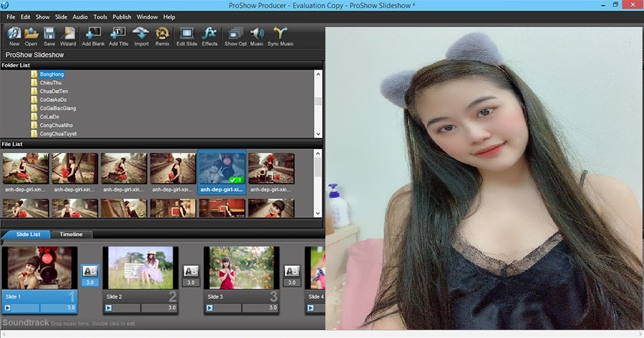Viewport: 644px width, 338px height.
Task: Open the Edit menu
Action: point(25,16)
